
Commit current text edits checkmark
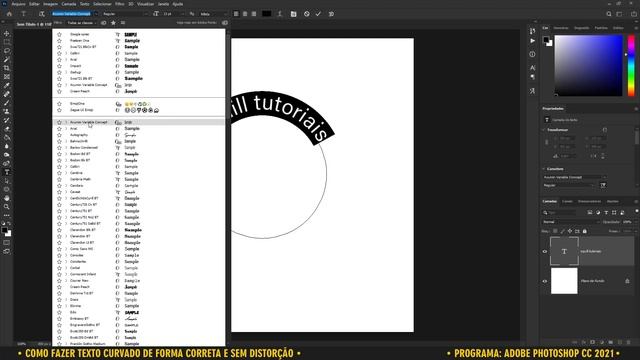(x=318, y=14)
